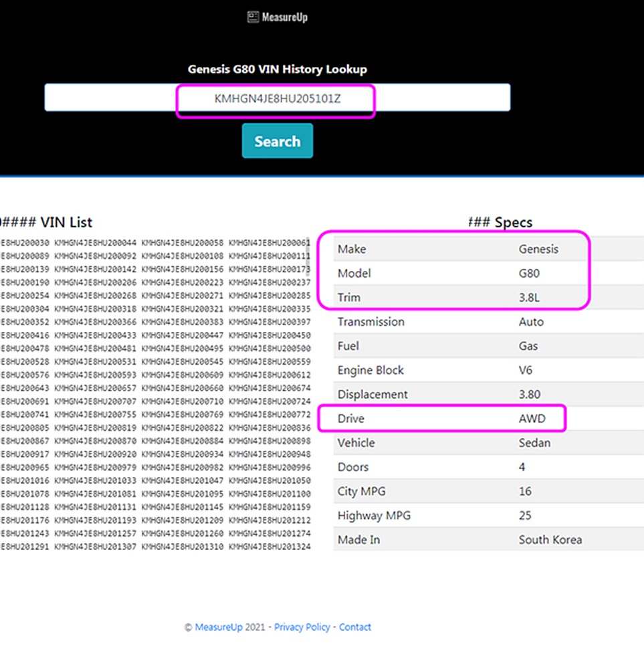Click the 'Transmission' label
The width and height of the screenshot is (644, 669).
click(370, 322)
